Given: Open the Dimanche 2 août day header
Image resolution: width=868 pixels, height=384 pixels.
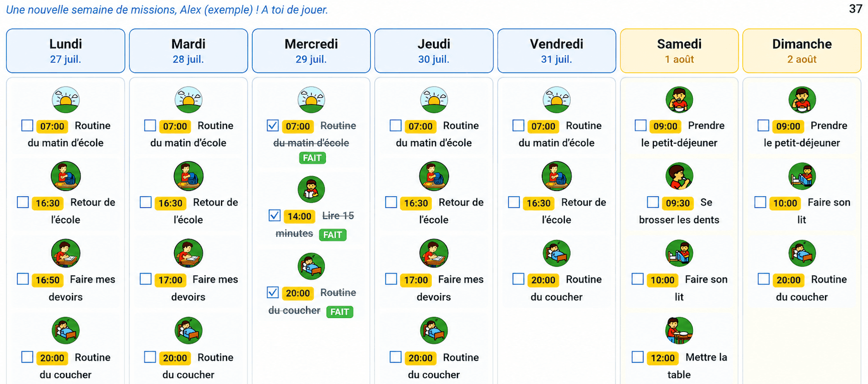Looking at the screenshot, I should [802, 51].
